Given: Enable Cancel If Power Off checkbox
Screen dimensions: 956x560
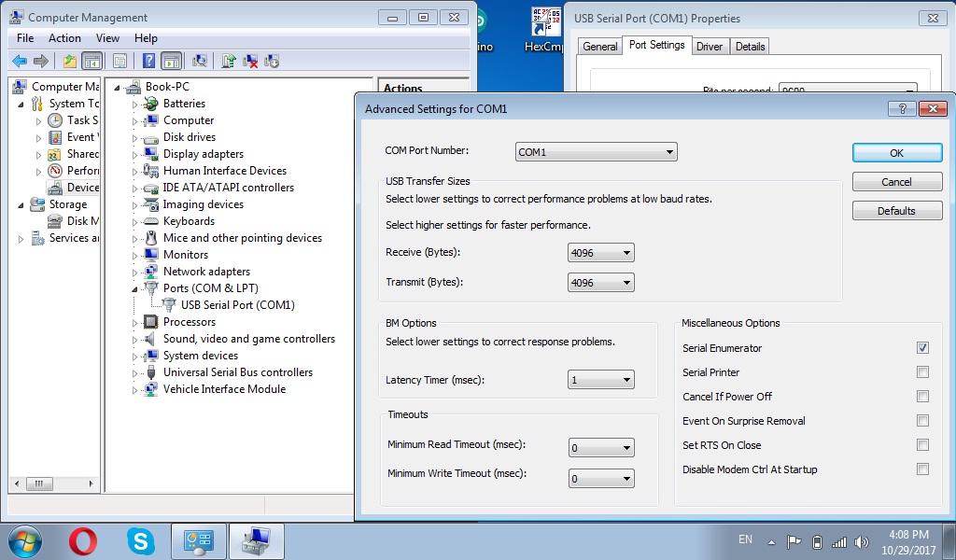Looking at the screenshot, I should tap(922, 396).
